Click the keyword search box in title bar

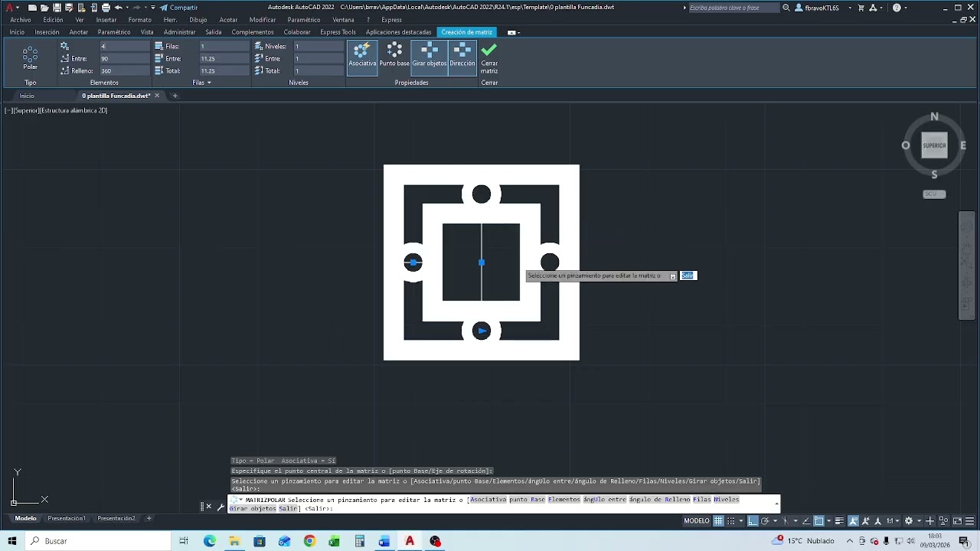coord(733,8)
